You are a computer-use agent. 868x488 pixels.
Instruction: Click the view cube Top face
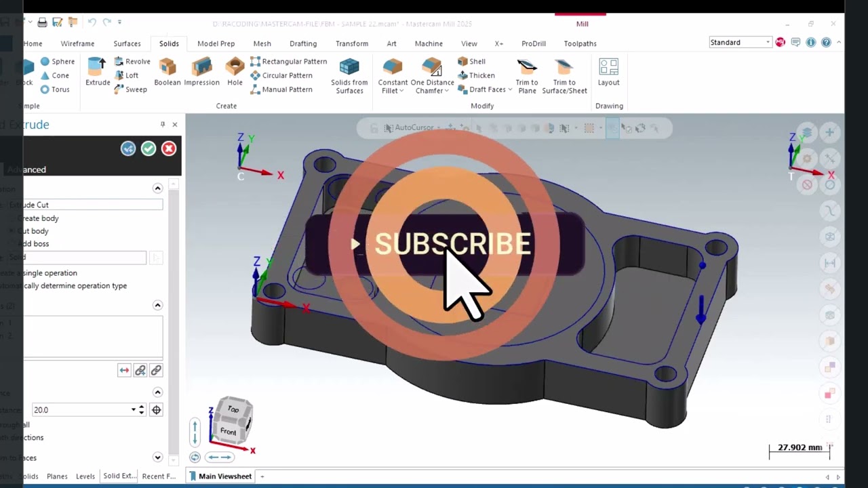[233, 409]
